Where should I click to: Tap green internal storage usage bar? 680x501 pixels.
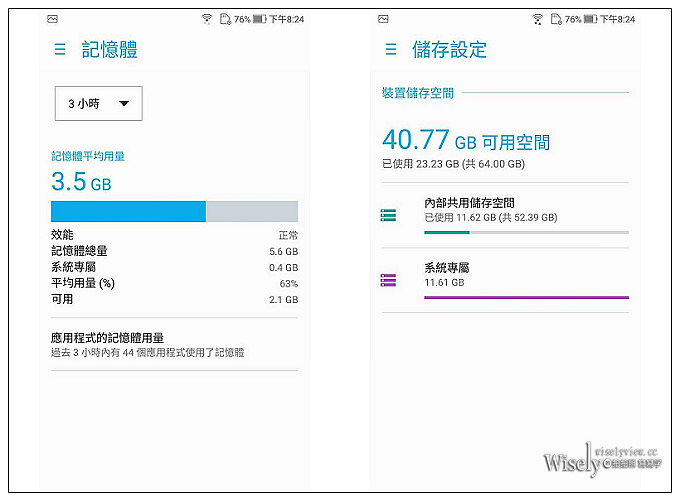(x=447, y=232)
